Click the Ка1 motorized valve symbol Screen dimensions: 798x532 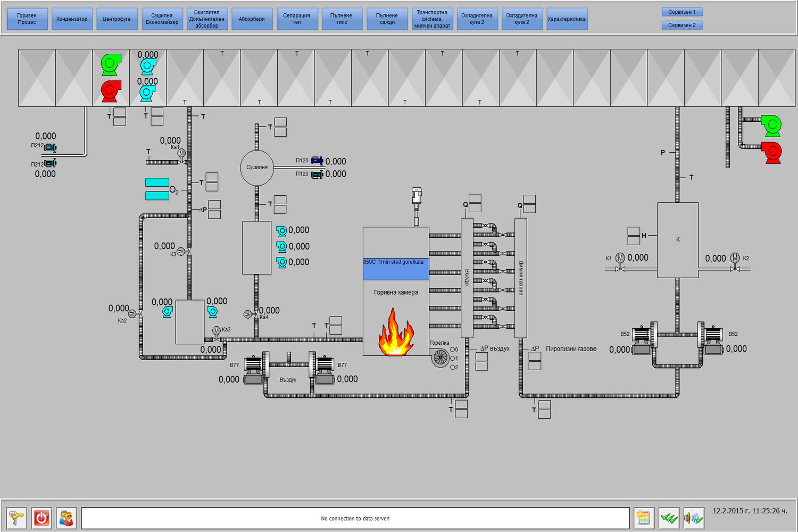pyautogui.click(x=181, y=154)
